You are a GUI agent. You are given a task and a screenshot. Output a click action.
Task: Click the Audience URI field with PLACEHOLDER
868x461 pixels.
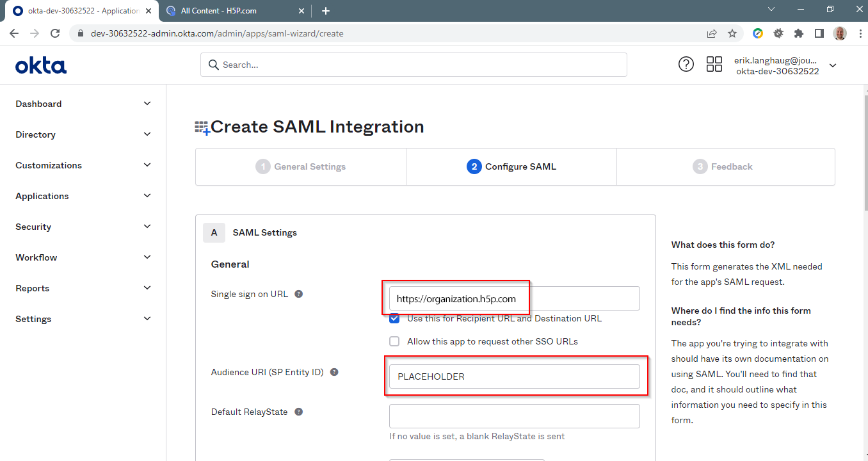pyautogui.click(x=515, y=376)
